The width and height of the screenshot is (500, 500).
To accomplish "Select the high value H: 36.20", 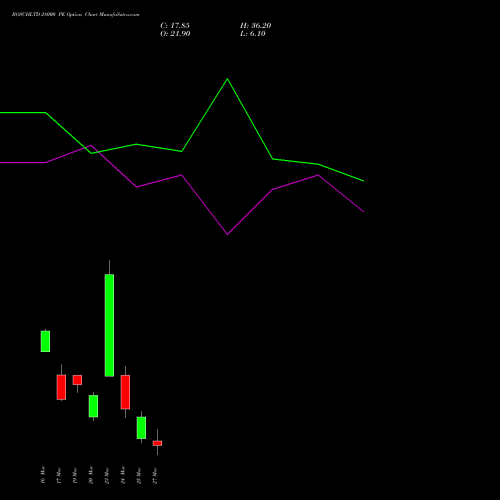I will pos(256,26).
